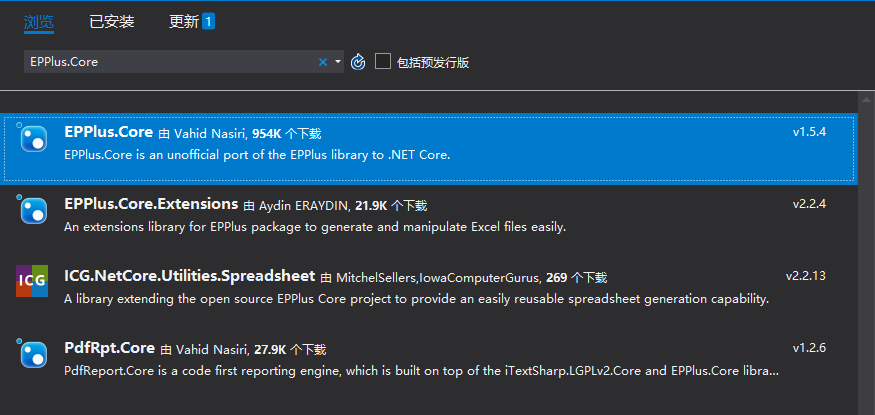Select ICG.NetCore.Utilities.Spreadsheet package title

pos(190,276)
